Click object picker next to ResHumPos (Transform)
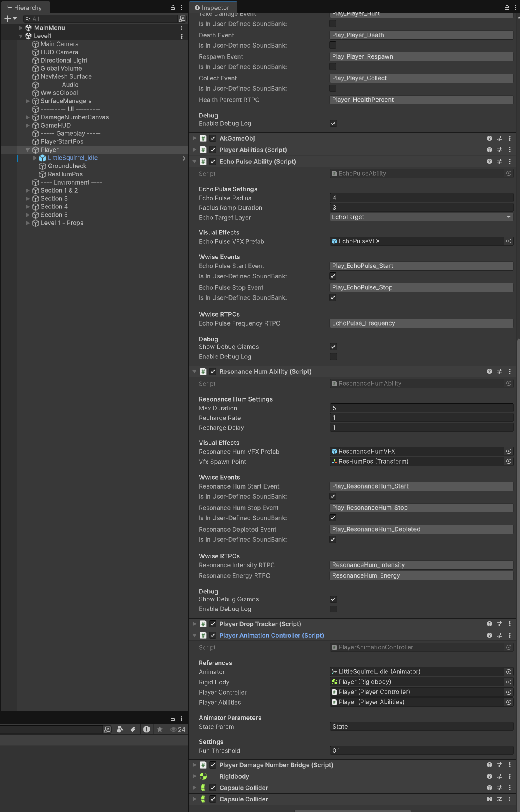The width and height of the screenshot is (520, 812). coord(509,461)
